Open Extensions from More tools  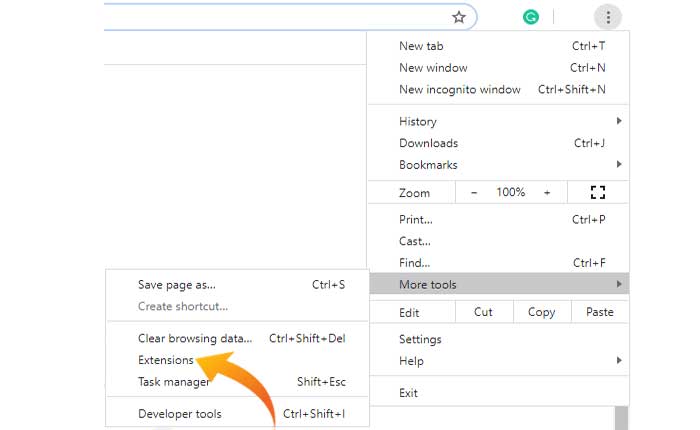[x=166, y=360]
